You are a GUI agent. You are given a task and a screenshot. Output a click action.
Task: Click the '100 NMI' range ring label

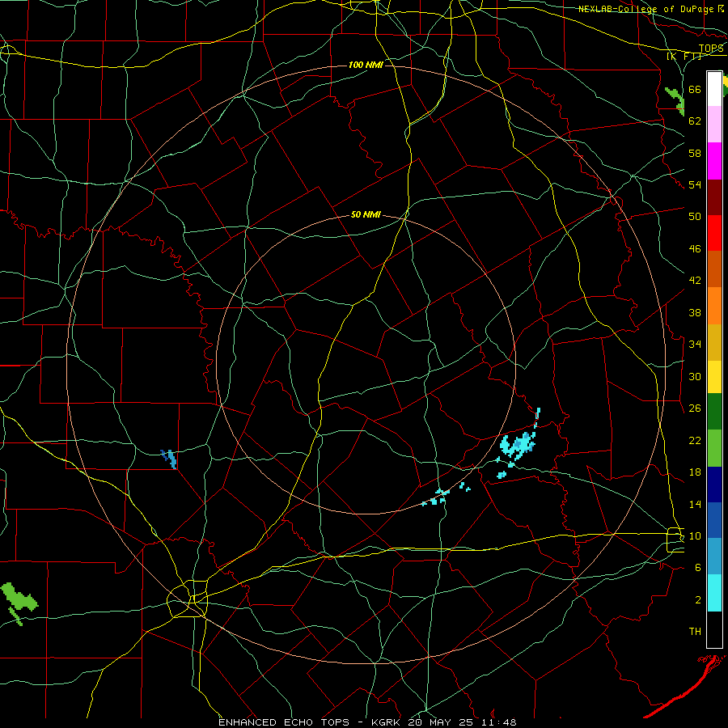click(366, 65)
